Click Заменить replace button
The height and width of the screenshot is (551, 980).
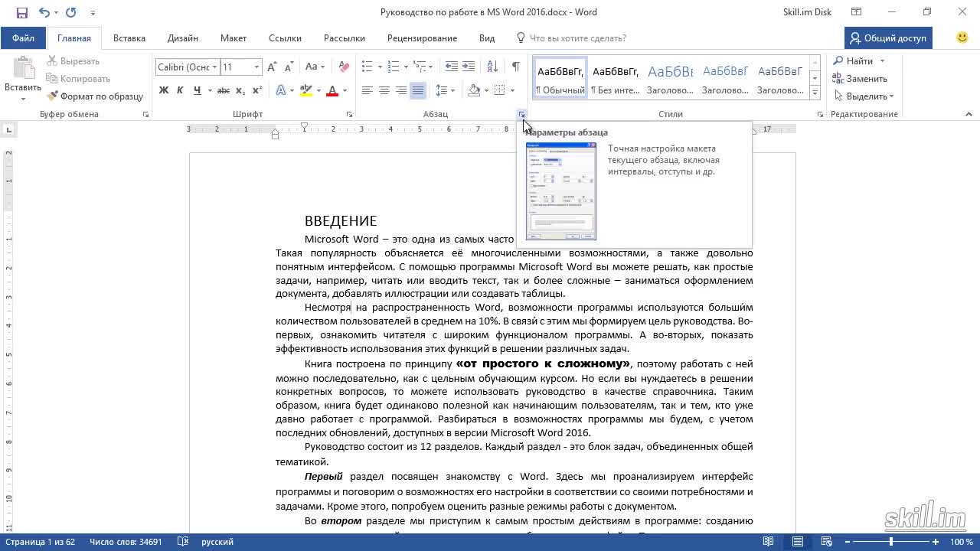(860, 79)
